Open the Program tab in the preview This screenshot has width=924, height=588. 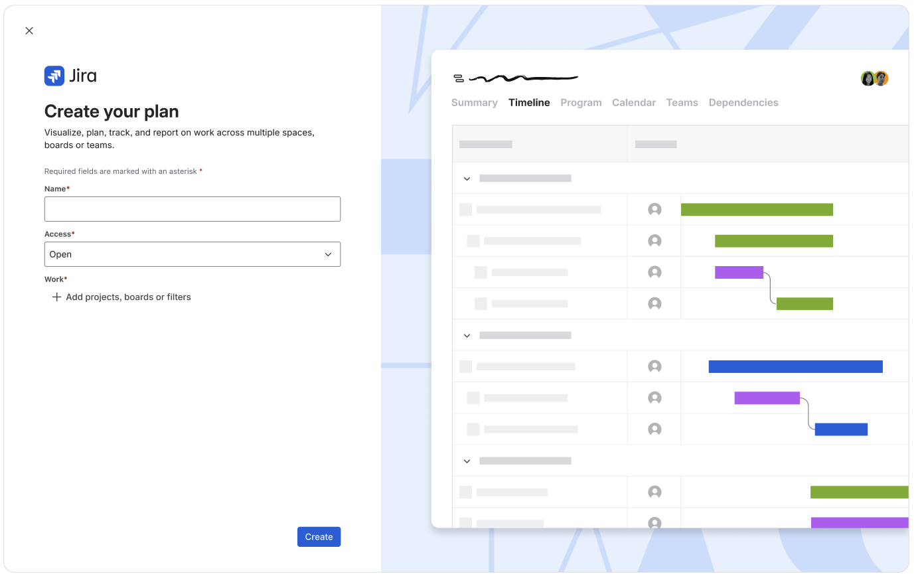click(581, 103)
